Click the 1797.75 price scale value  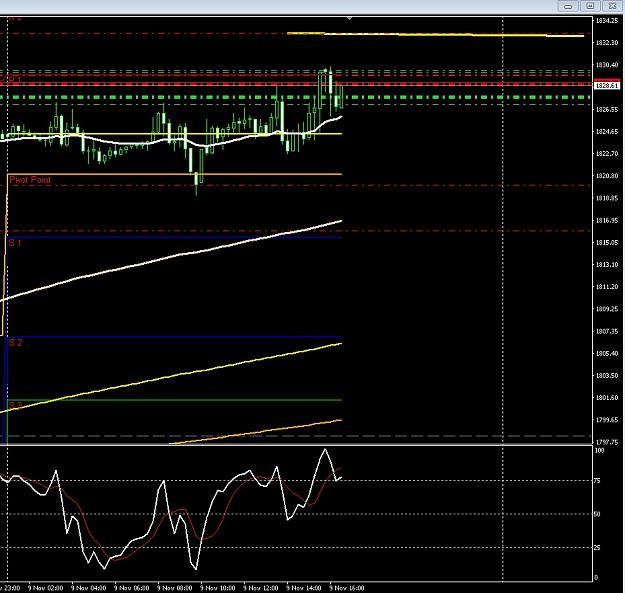(607, 442)
